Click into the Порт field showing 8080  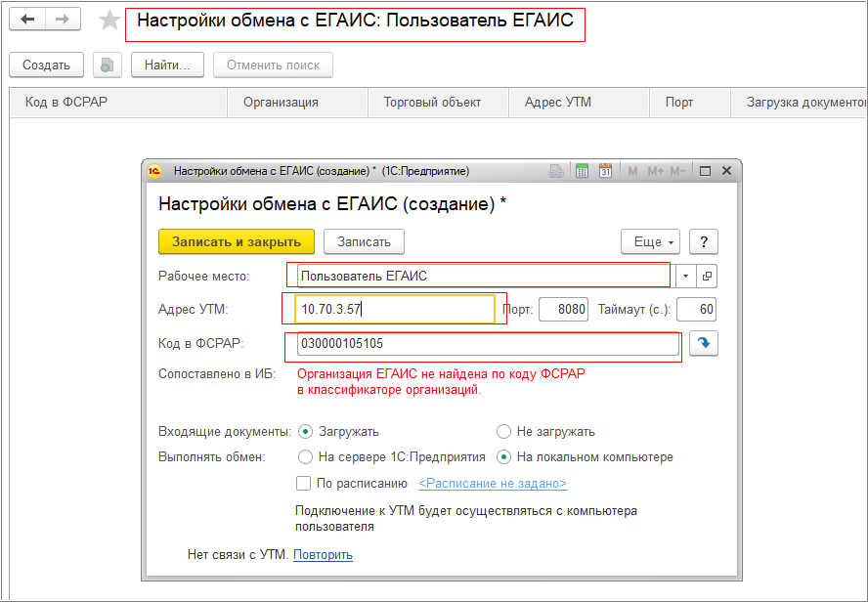pos(564,309)
